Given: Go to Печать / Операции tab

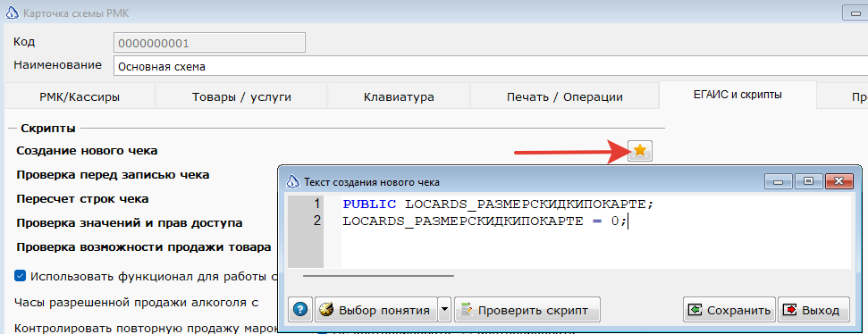Looking at the screenshot, I should 565,96.
